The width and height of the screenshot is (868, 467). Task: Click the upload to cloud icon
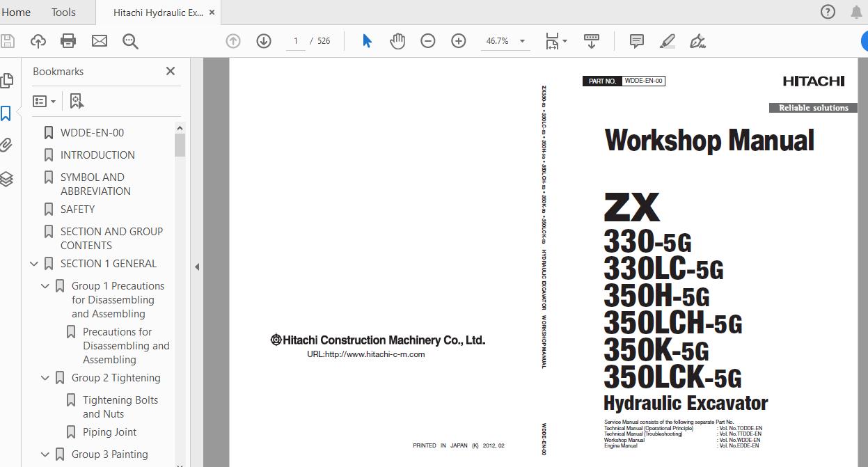38,41
